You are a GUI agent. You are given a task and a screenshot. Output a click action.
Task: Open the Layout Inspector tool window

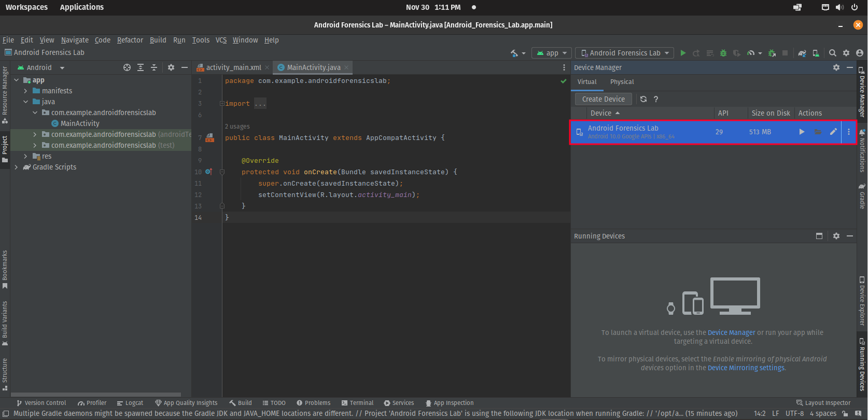[823, 403]
